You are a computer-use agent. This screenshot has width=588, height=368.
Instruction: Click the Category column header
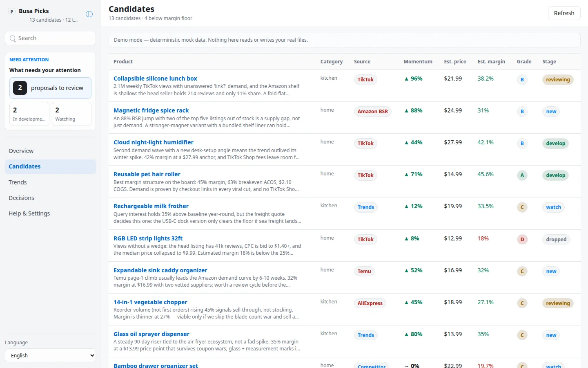pos(332,62)
